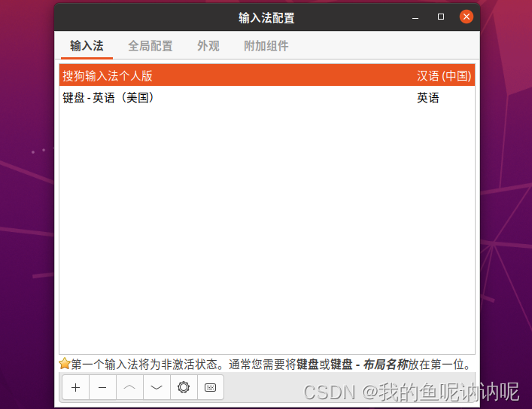Select 键盘 - 英语（美国） row
The image size is (532, 409).
(x=267, y=98)
